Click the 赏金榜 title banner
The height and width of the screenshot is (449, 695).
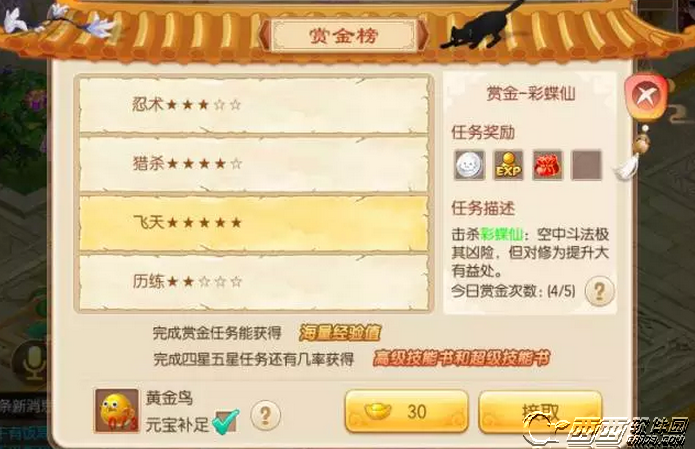pyautogui.click(x=344, y=35)
